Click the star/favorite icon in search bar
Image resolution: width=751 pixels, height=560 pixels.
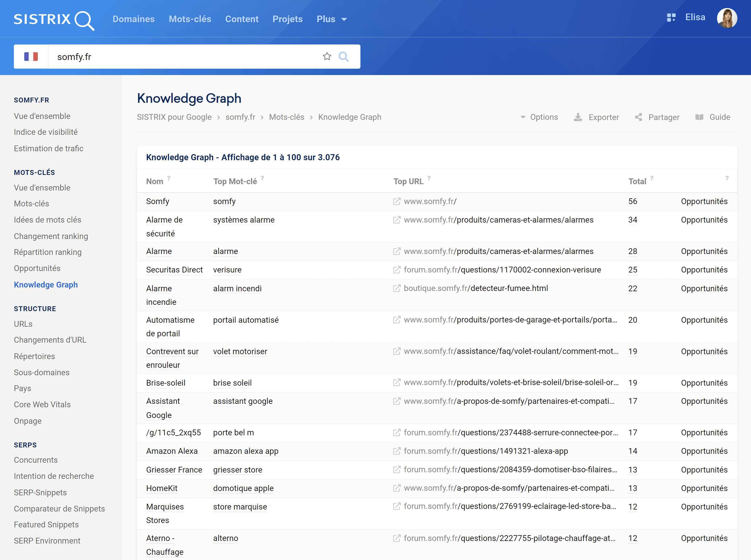pos(327,57)
